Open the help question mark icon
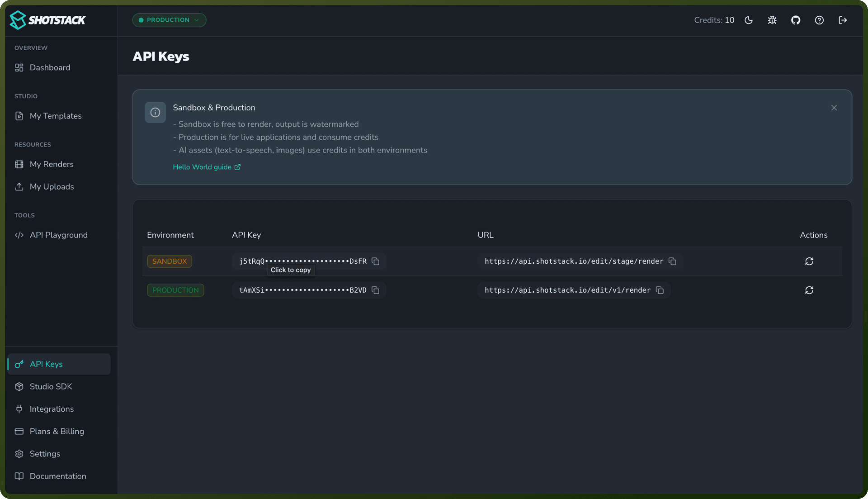Image resolution: width=868 pixels, height=499 pixels. click(819, 20)
